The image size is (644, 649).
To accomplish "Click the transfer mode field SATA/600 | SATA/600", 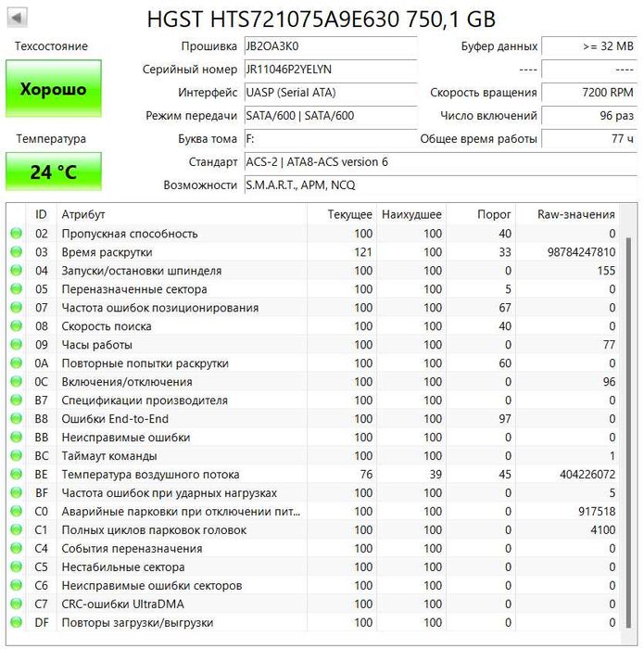I will (x=331, y=116).
